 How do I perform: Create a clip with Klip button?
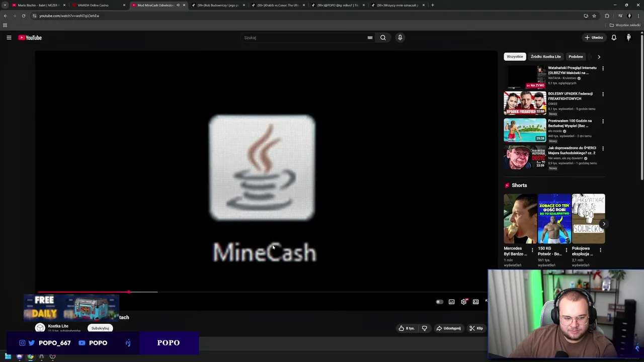pos(476,328)
